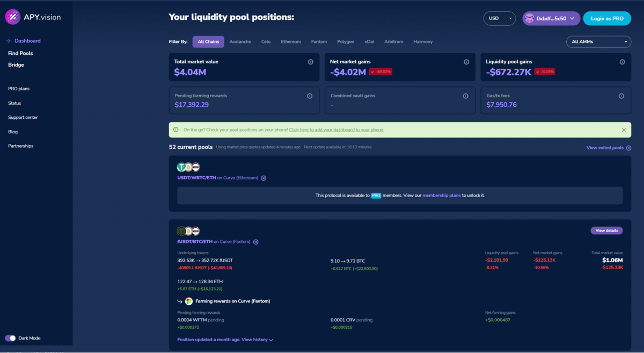Image resolution: width=644 pixels, height=353 pixels.
Task: Open the fUSDT/BTC/ETH pool arrow icon
Action: (x=256, y=242)
